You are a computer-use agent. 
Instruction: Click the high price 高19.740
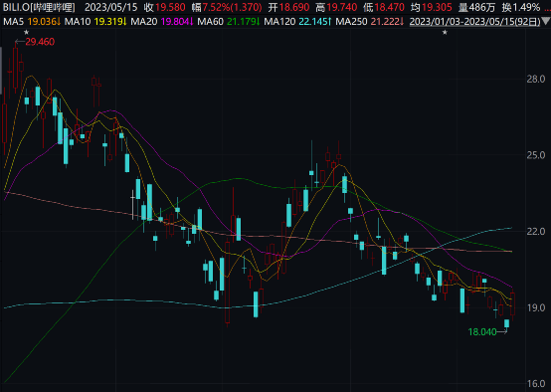pyautogui.click(x=336, y=7)
